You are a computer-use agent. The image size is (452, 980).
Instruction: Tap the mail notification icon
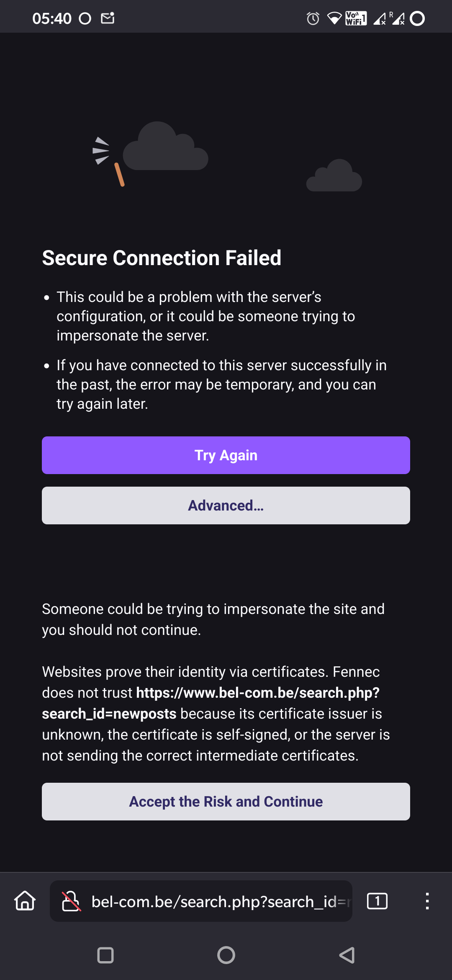[108, 18]
